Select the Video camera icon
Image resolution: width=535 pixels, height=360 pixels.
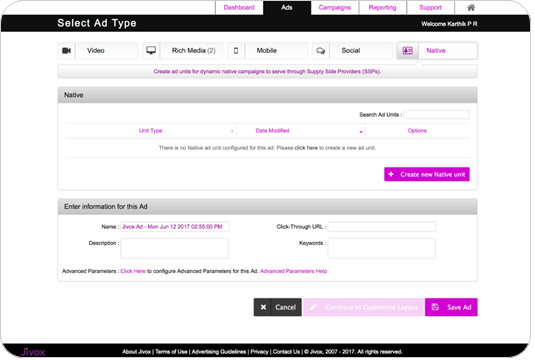[x=66, y=51]
